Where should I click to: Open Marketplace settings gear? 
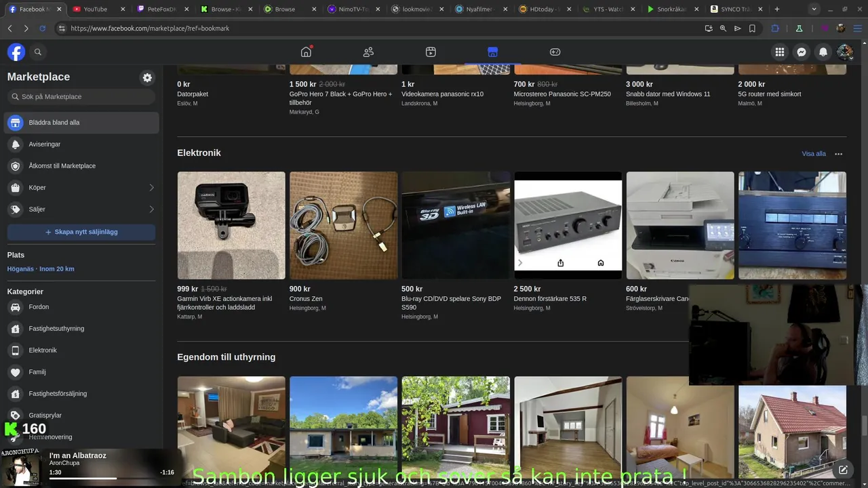click(147, 78)
